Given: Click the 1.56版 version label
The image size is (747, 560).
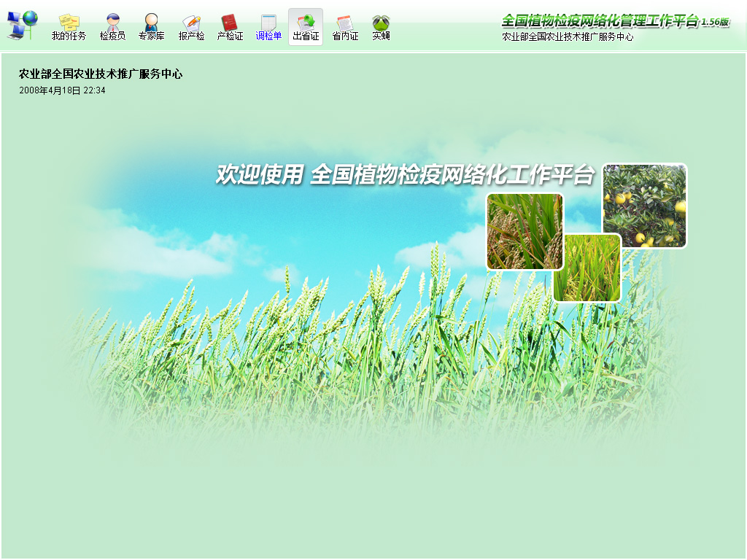Looking at the screenshot, I should coord(715,22).
